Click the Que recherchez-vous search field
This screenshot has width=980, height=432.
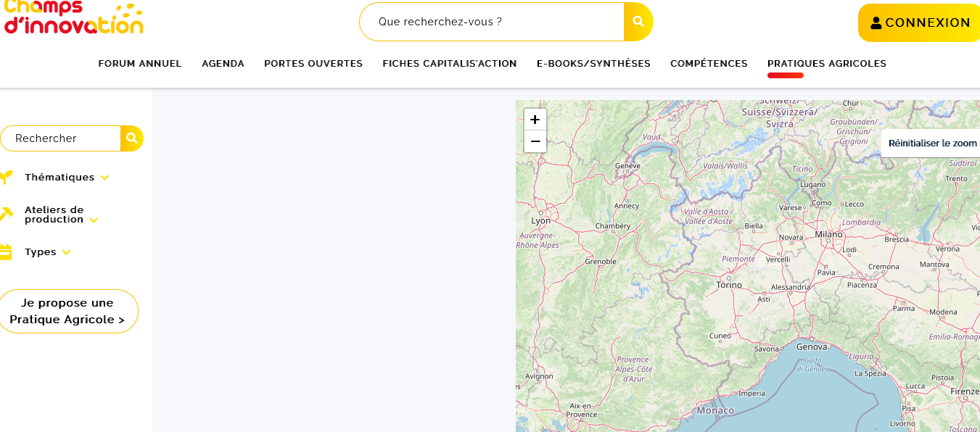click(x=492, y=22)
